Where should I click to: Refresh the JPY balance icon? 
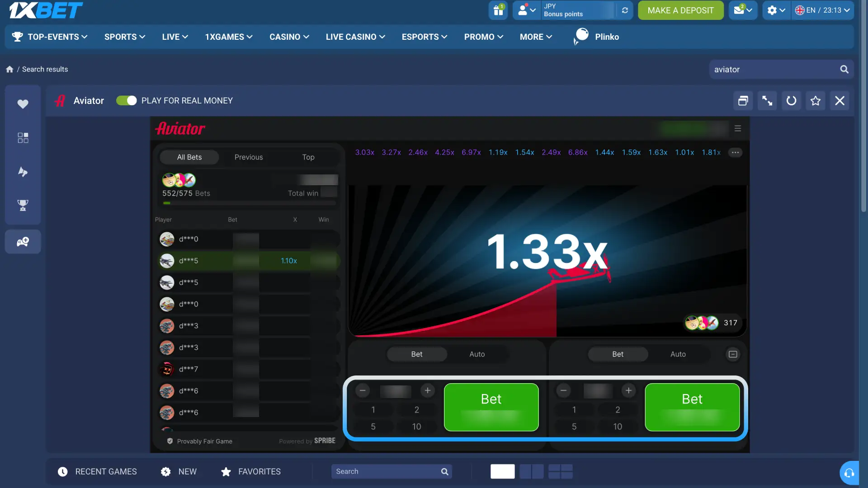pos(625,10)
